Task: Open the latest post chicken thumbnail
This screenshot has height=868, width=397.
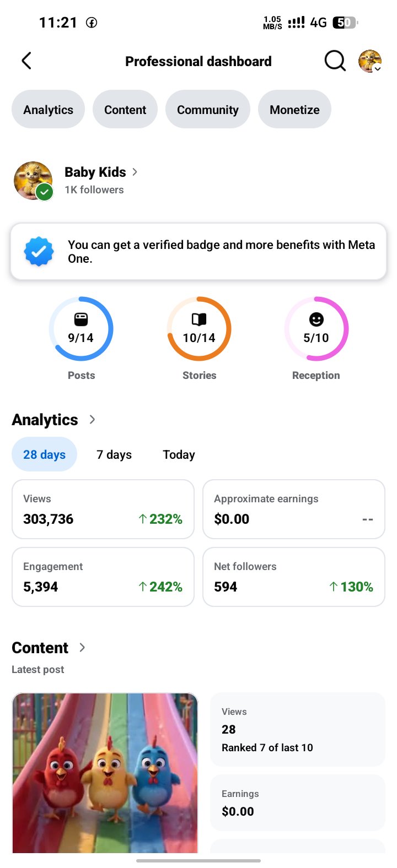Action: [105, 773]
